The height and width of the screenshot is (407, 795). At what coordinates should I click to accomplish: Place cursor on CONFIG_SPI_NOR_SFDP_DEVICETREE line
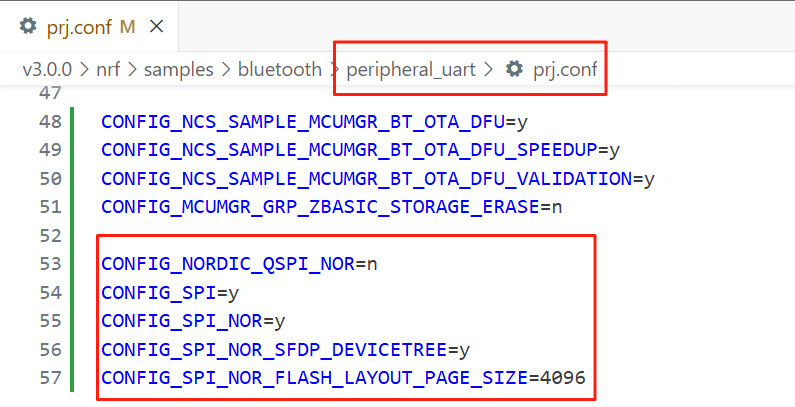285,350
